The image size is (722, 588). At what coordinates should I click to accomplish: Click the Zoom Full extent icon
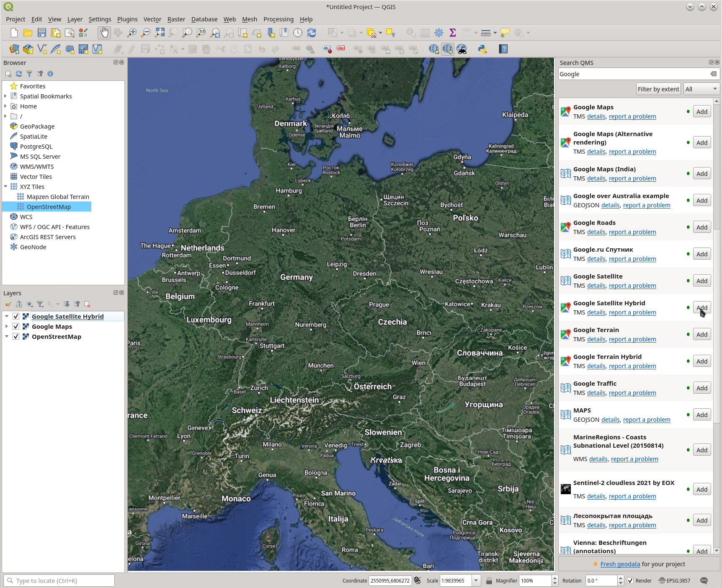point(160,33)
